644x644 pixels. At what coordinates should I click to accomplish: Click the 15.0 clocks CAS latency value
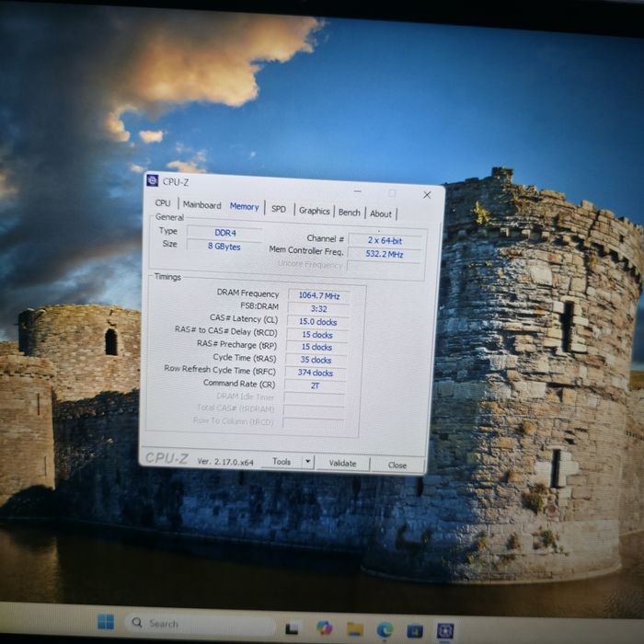[x=318, y=322]
